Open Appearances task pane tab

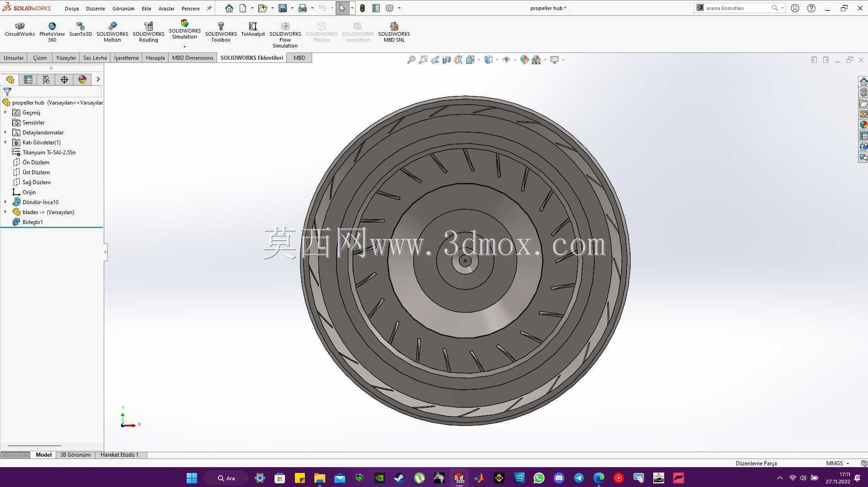tap(863, 124)
